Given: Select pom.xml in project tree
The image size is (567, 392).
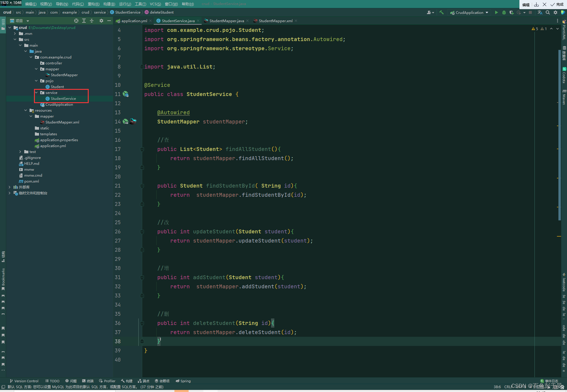Looking at the screenshot, I should [x=29, y=181].
